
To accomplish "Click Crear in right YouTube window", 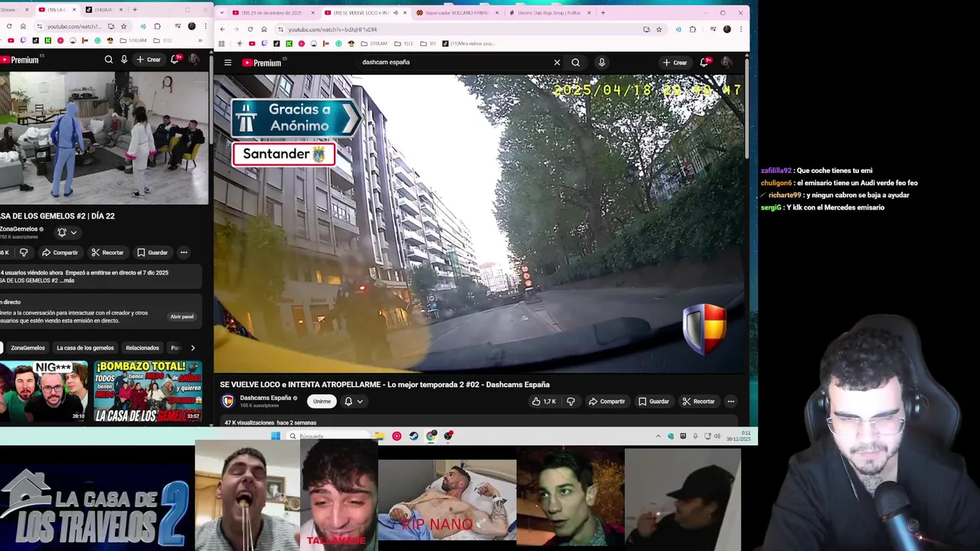I will tap(675, 63).
